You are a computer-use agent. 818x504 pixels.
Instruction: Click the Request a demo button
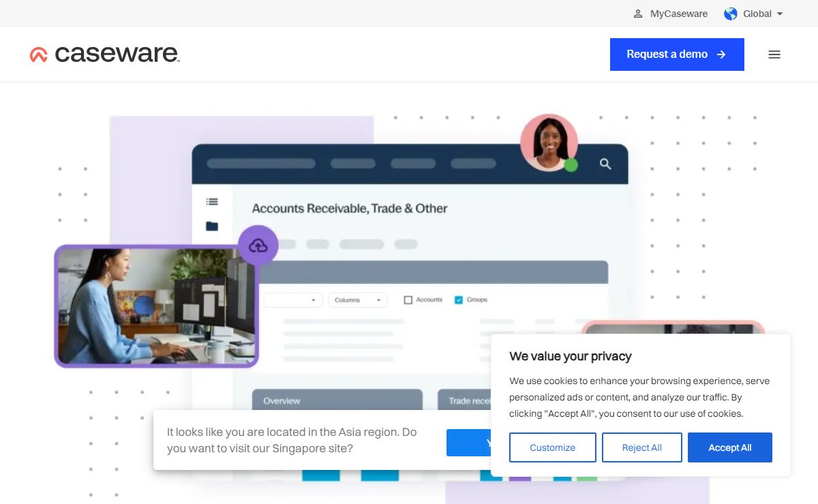click(x=676, y=54)
